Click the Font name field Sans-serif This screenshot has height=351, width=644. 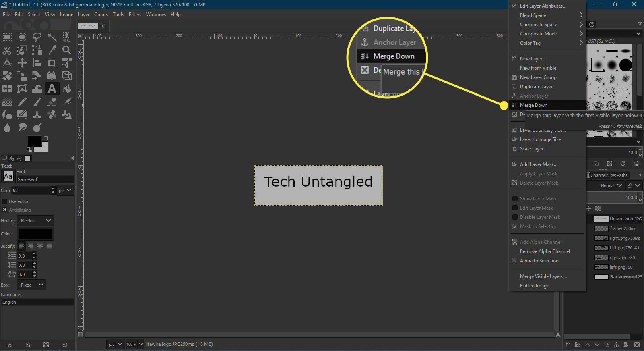45,179
